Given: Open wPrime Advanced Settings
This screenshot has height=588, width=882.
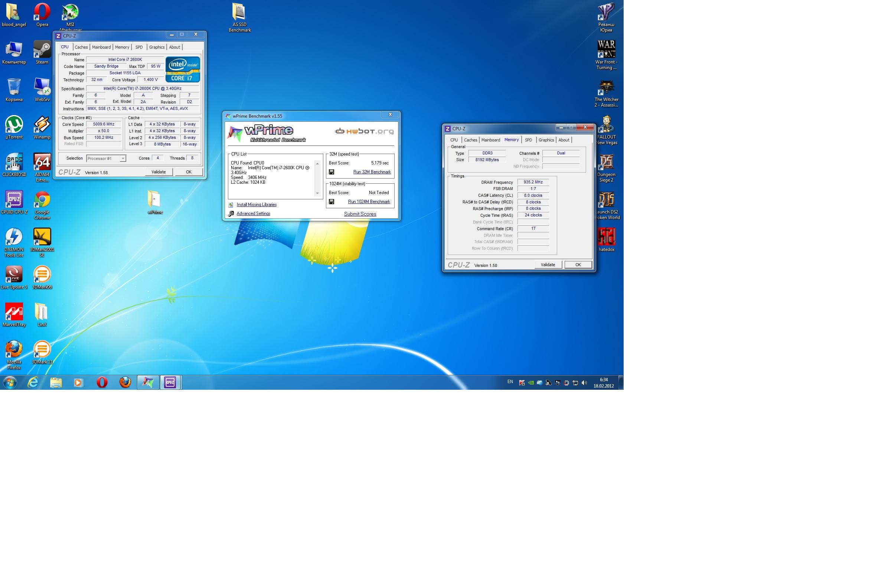Looking at the screenshot, I should coord(254,213).
